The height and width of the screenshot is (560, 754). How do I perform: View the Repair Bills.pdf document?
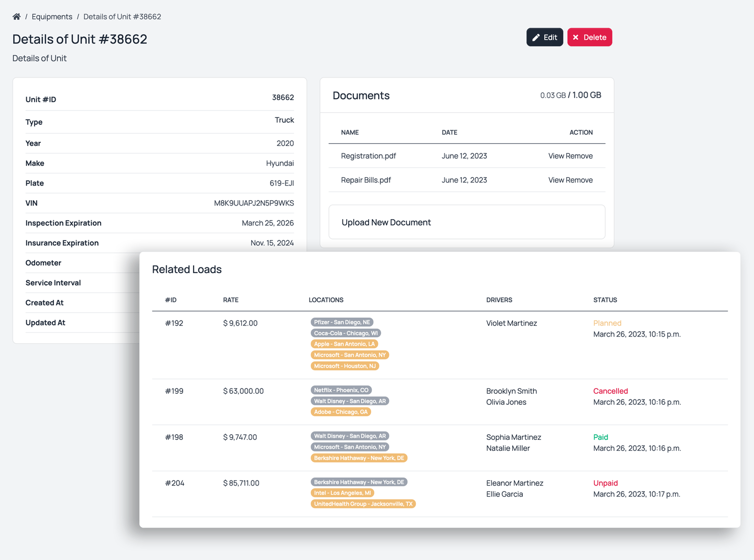pos(556,180)
